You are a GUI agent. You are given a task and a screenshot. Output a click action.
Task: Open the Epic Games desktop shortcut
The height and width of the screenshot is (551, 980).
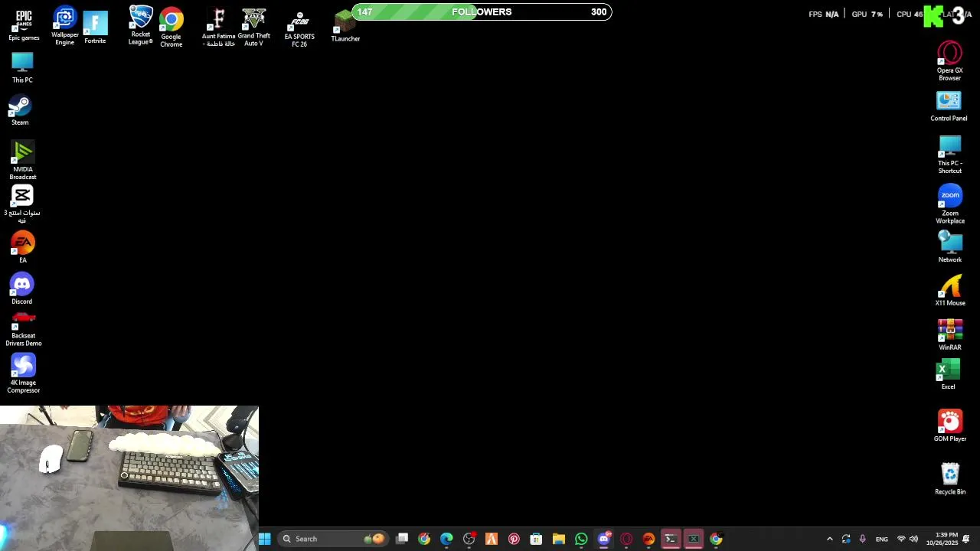[24, 24]
